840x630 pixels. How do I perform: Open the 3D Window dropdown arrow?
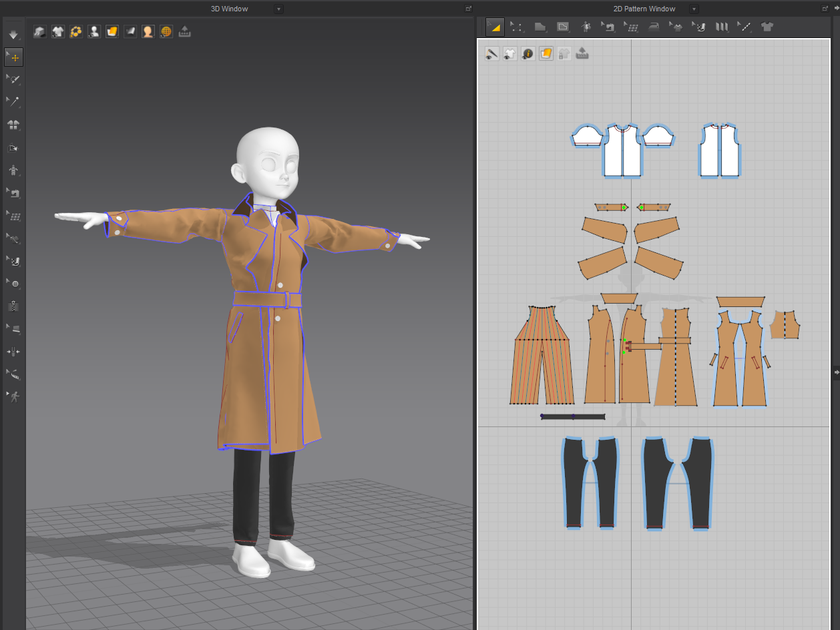279,9
